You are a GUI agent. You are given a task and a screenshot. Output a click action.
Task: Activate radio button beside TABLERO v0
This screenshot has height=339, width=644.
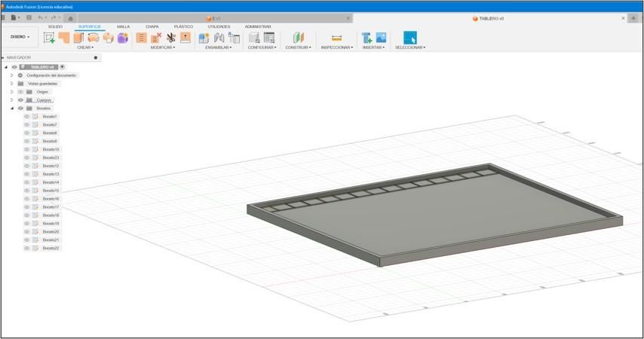pos(63,67)
